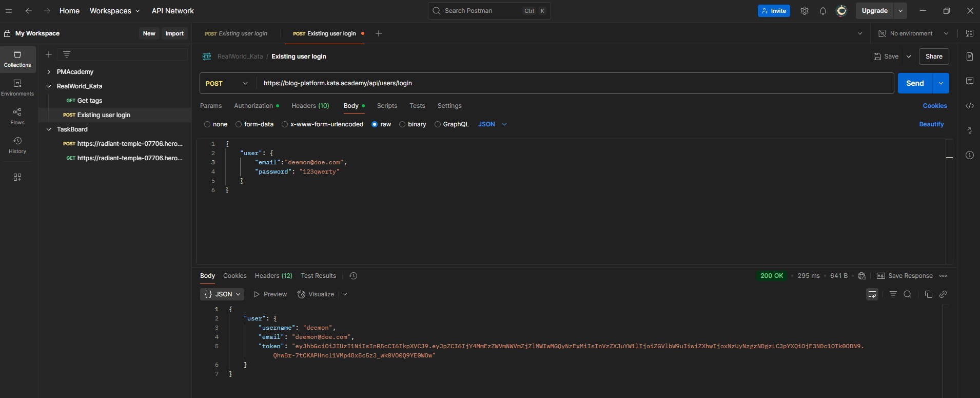Viewport: 980px width, 398px height.
Task: Collapse the RealWorld_Kata collection
Action: pyautogui.click(x=49, y=86)
